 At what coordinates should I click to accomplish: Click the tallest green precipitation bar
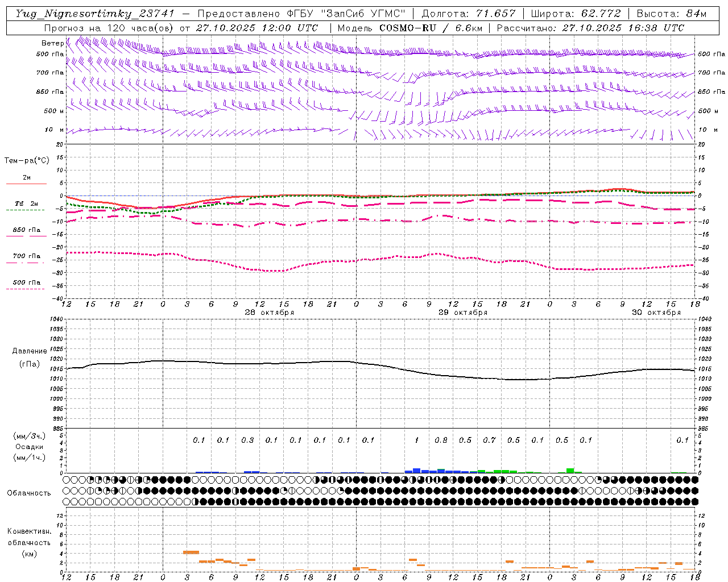[x=570, y=471]
